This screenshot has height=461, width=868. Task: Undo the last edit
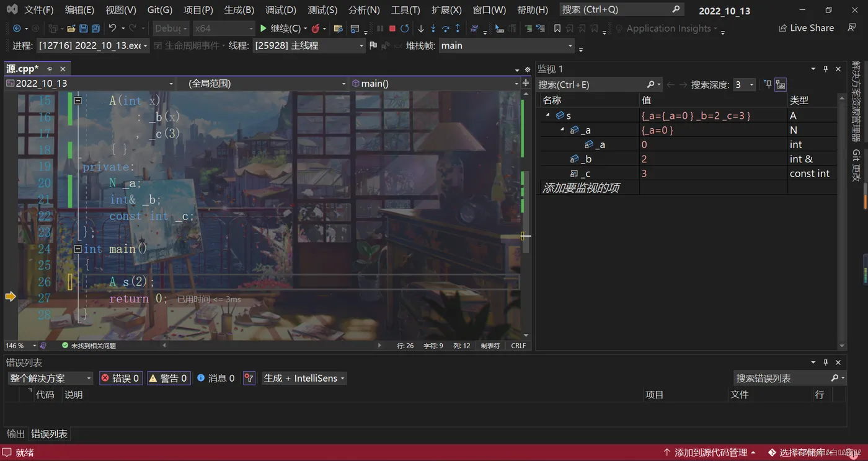point(112,29)
